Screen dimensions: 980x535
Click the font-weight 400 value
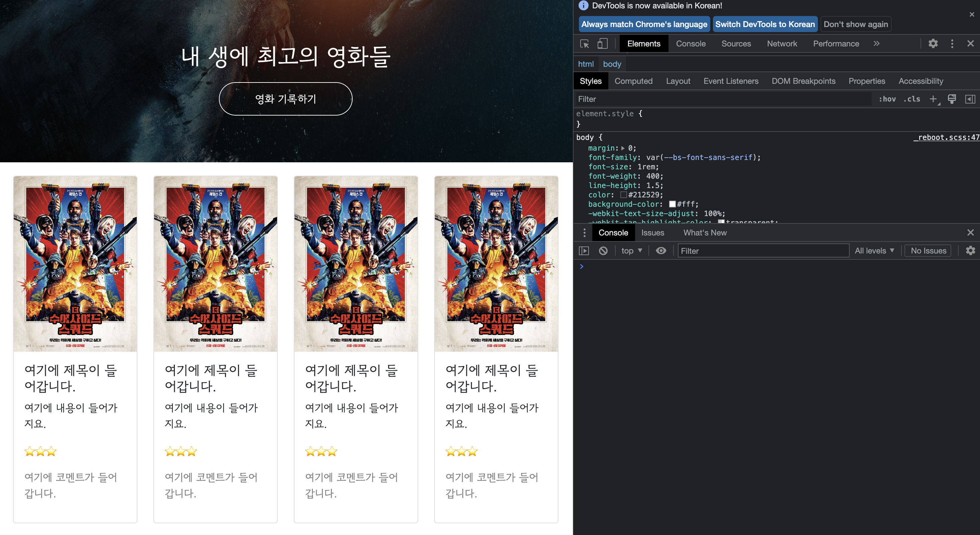(653, 176)
